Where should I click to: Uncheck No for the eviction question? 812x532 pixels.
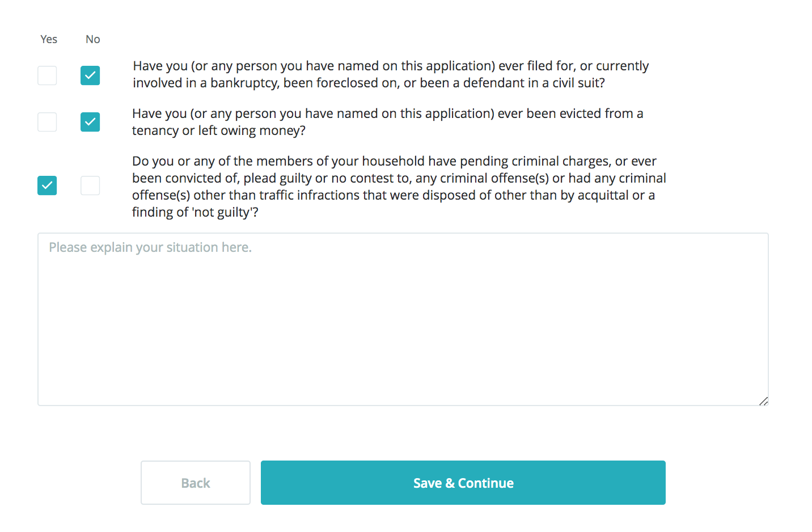tap(90, 122)
